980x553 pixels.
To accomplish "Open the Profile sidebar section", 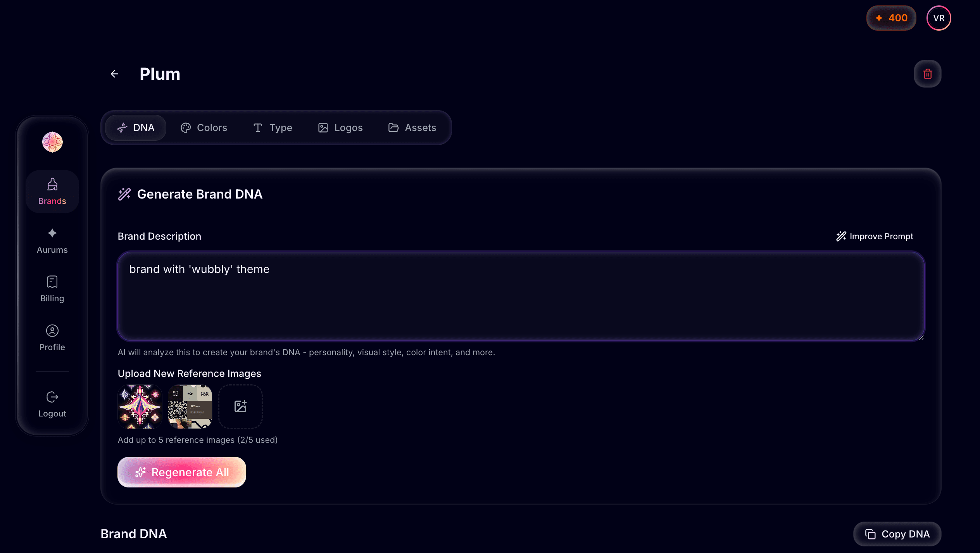I will click(x=52, y=338).
